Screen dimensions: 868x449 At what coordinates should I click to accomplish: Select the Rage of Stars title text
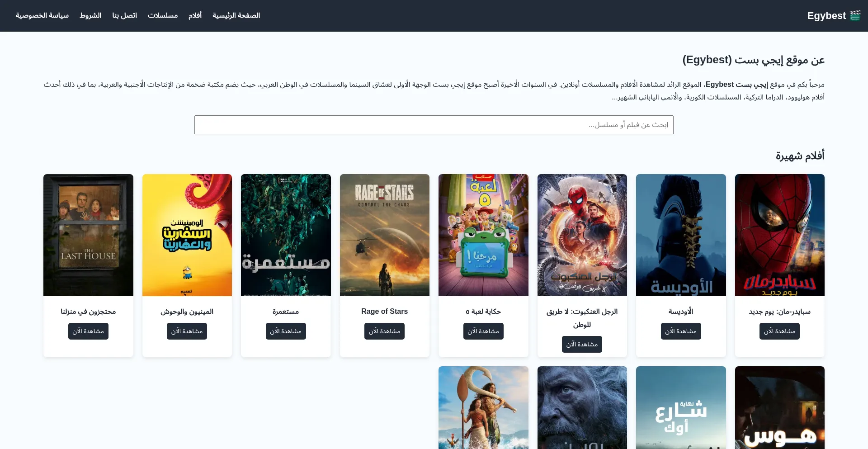pos(385,311)
